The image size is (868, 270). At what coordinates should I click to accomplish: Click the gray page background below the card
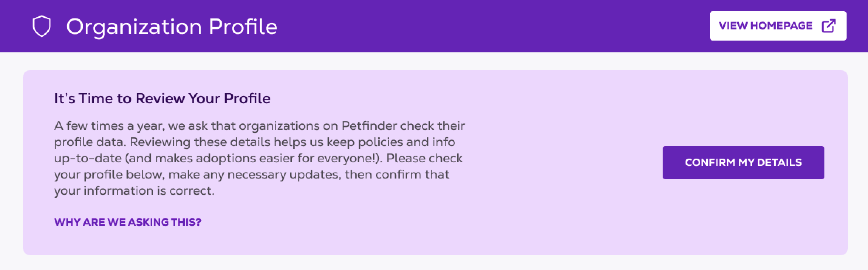[x=434, y=263]
